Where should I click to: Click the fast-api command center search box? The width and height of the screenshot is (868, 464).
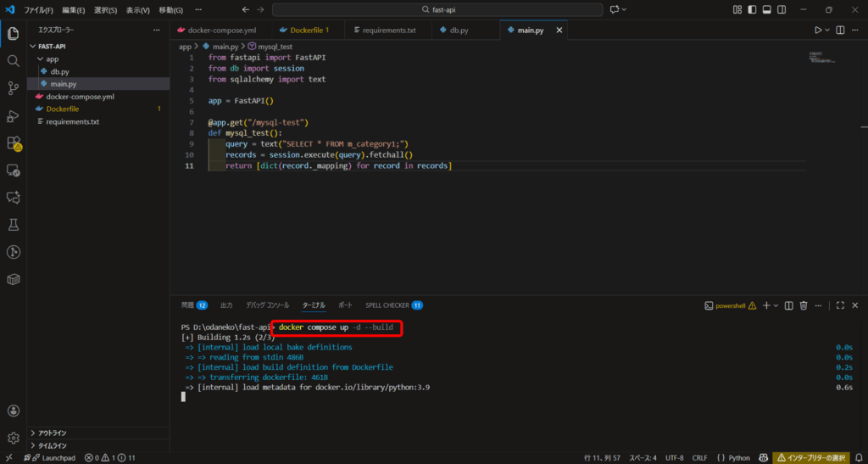436,9
